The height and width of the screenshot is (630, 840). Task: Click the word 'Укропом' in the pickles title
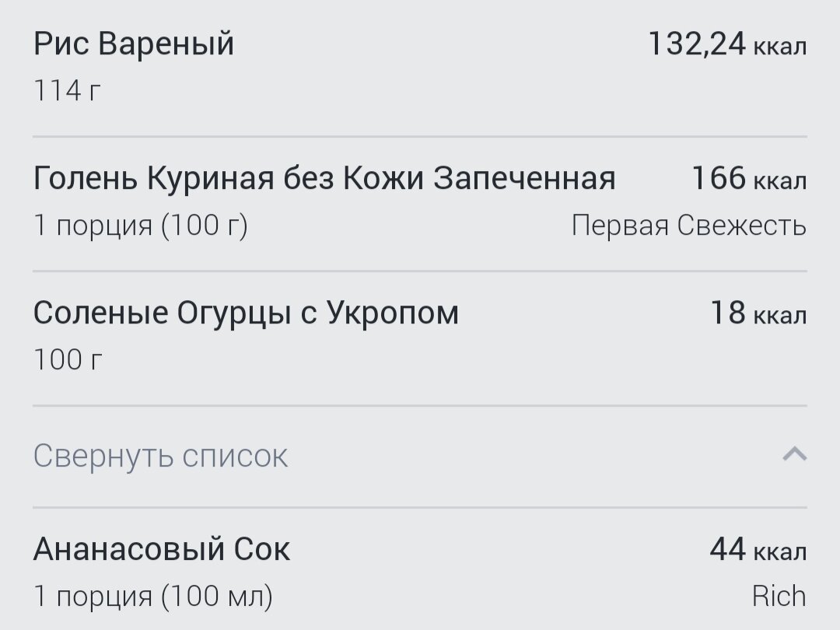(393, 313)
